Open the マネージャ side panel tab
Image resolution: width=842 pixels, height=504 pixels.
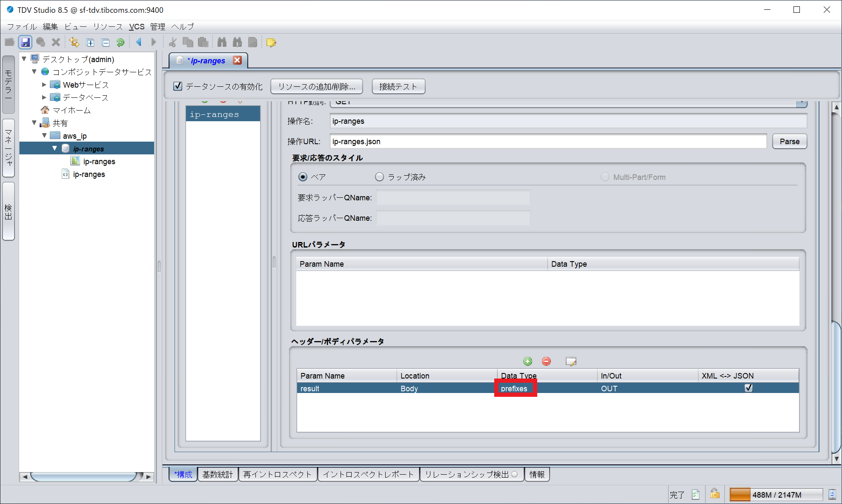9,148
